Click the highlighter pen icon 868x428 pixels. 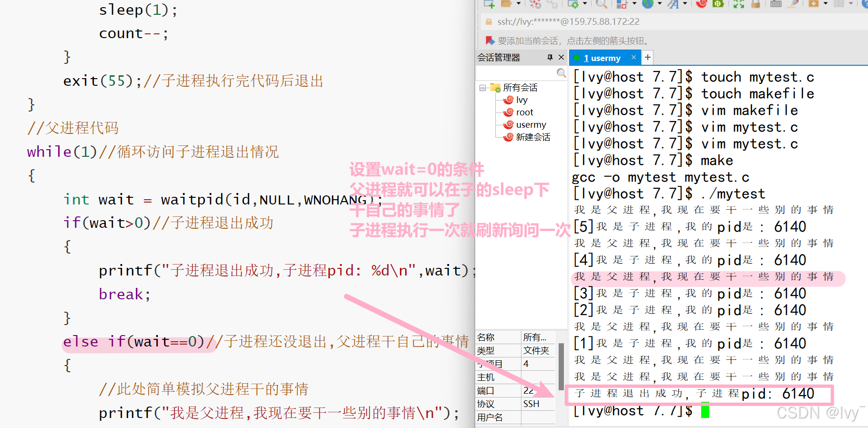[x=793, y=4]
